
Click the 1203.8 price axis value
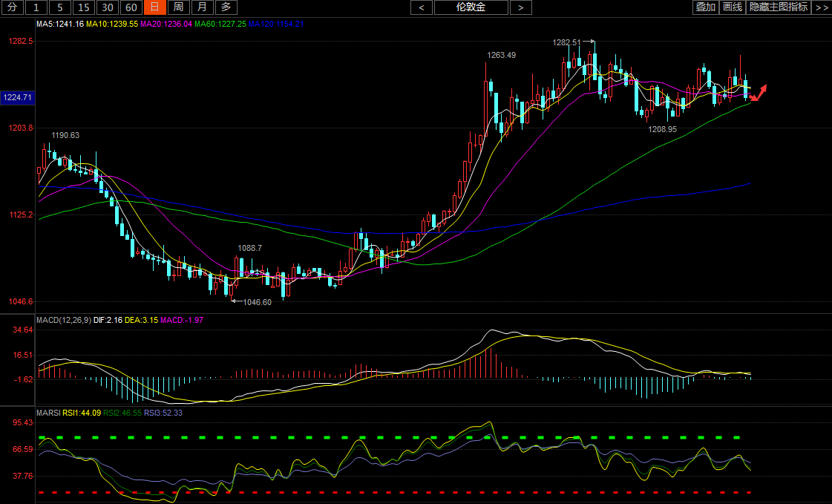coord(21,128)
